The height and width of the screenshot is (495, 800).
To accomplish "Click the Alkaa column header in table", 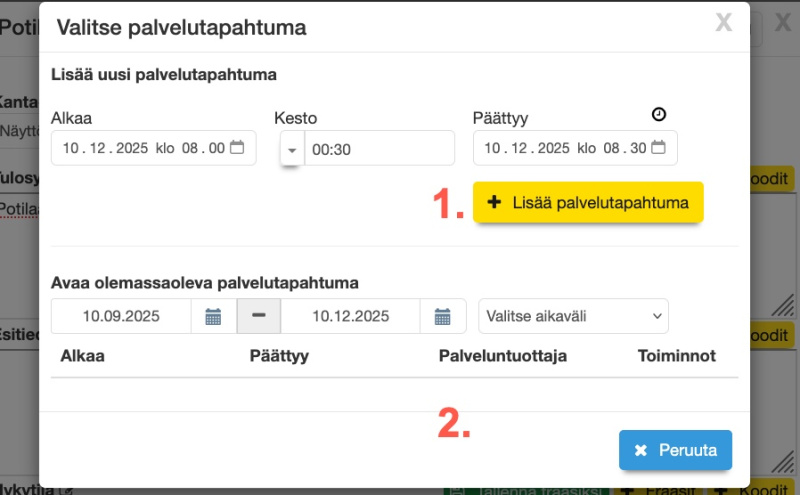I will pyautogui.click(x=83, y=356).
